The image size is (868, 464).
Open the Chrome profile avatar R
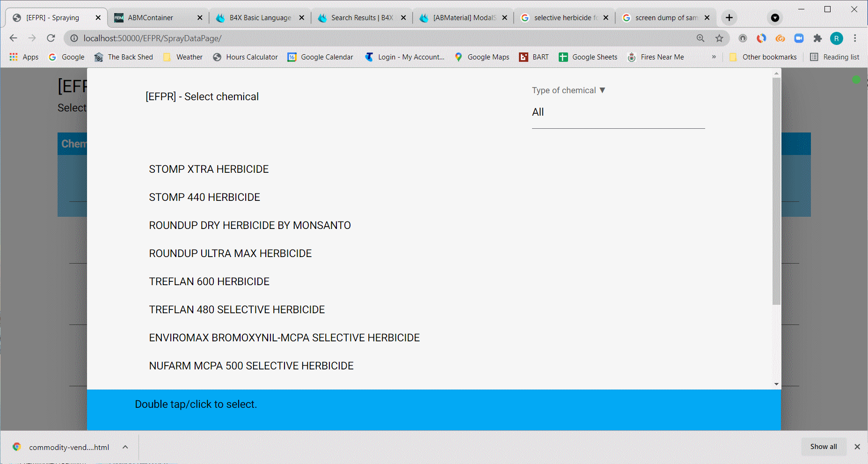point(837,38)
